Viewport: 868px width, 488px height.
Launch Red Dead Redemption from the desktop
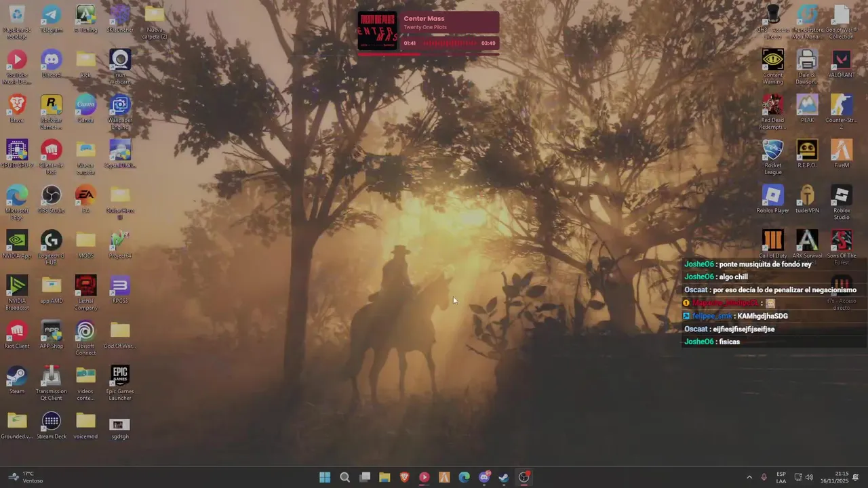(772, 113)
